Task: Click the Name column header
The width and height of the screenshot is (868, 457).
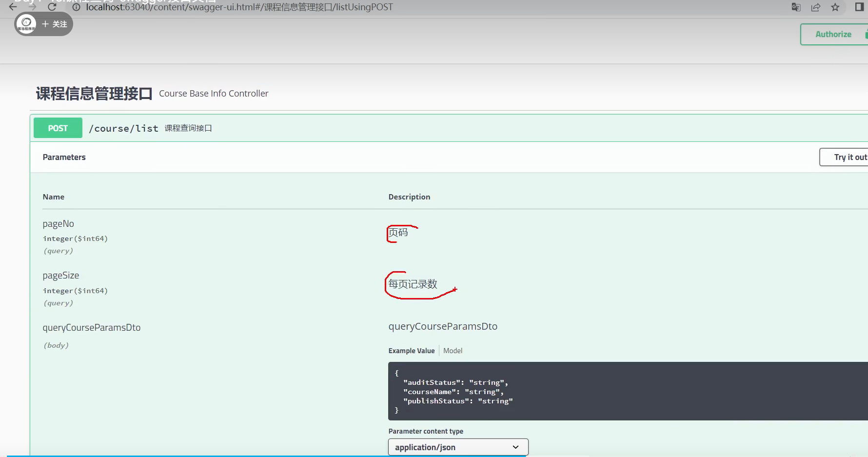Action: click(x=54, y=197)
